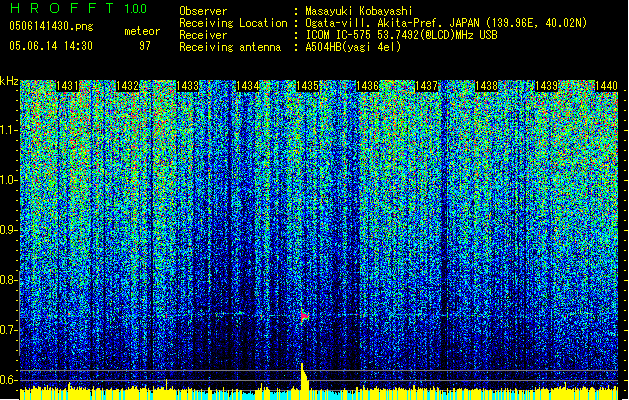
Task: Click the 1436 time marker
Action: [x=367, y=86]
